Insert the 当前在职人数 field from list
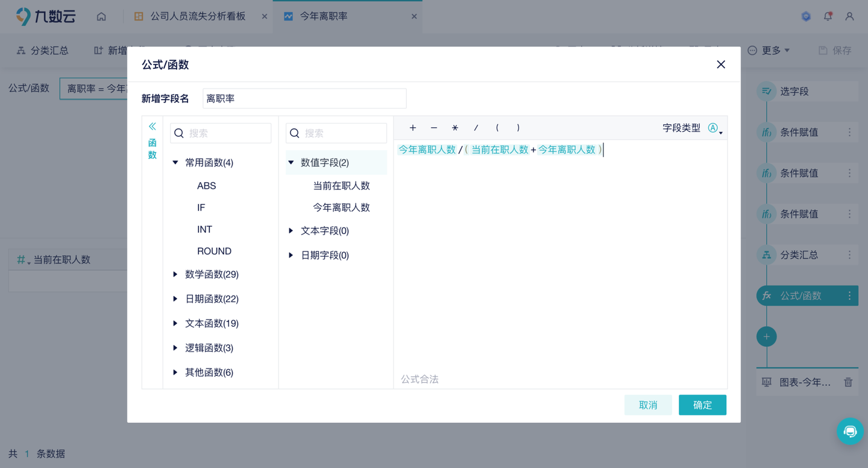The height and width of the screenshot is (468, 868). tap(341, 186)
